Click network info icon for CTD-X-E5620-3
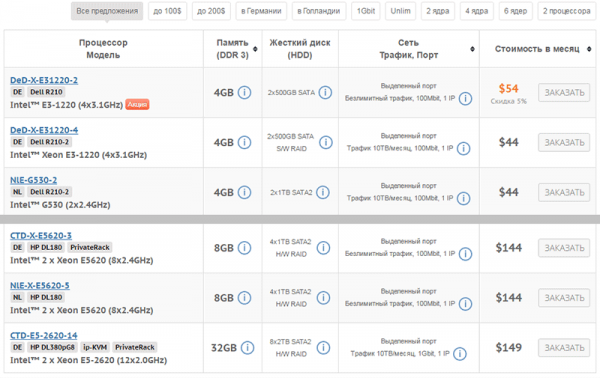 pyautogui.click(x=465, y=254)
